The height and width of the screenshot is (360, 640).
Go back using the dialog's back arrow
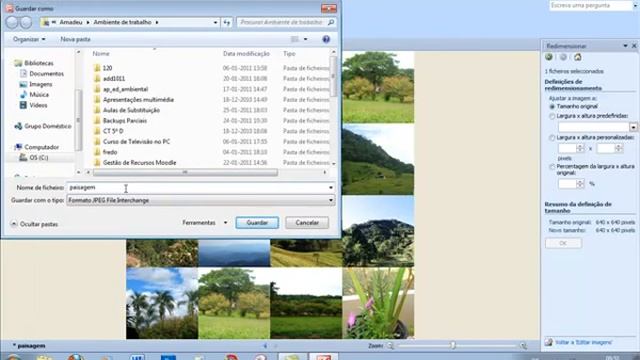click(x=12, y=22)
